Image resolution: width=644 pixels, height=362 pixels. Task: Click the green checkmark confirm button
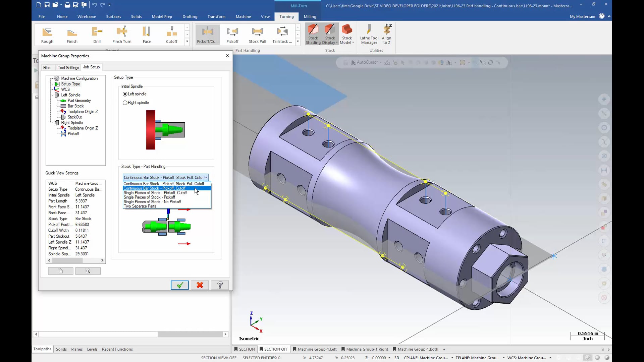pyautogui.click(x=180, y=285)
